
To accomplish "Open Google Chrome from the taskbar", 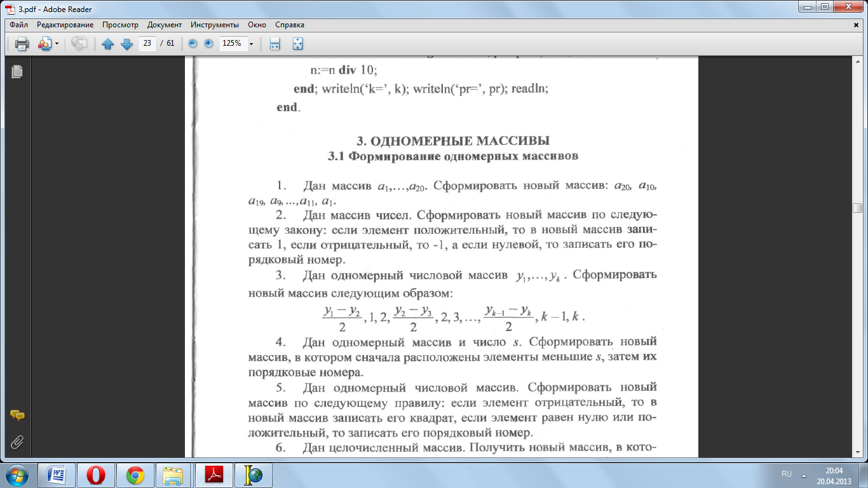I will coord(135,475).
